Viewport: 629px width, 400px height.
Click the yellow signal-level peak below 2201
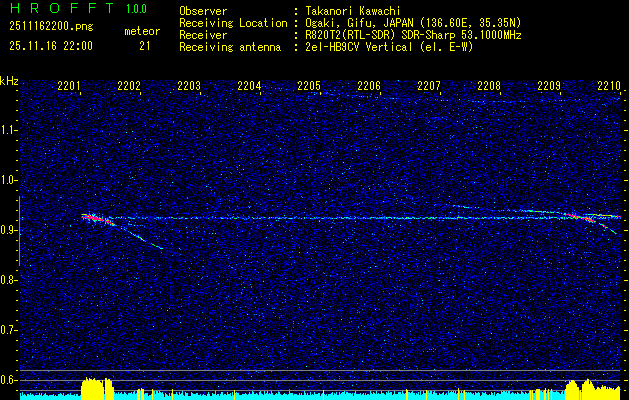[97, 388]
